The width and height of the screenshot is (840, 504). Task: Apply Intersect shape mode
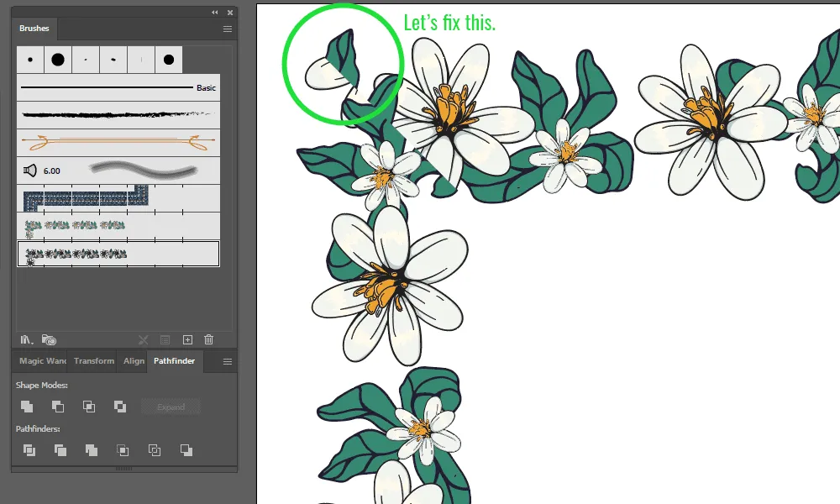[89, 407]
